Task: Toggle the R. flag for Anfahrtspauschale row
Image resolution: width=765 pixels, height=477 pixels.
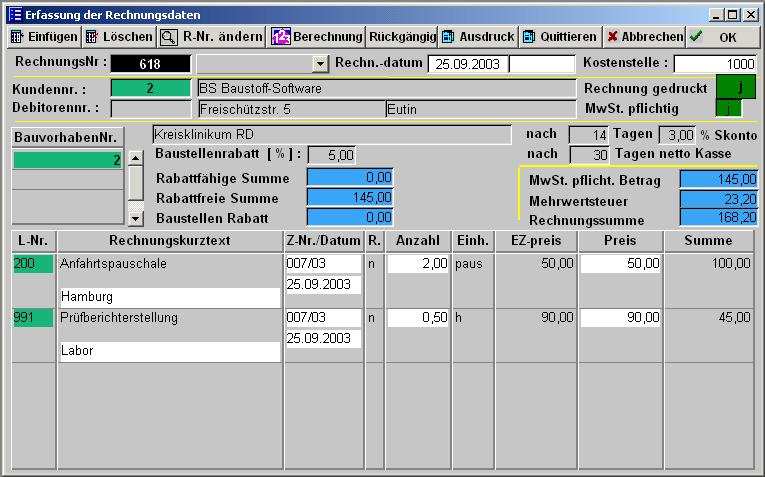Action: click(x=372, y=264)
